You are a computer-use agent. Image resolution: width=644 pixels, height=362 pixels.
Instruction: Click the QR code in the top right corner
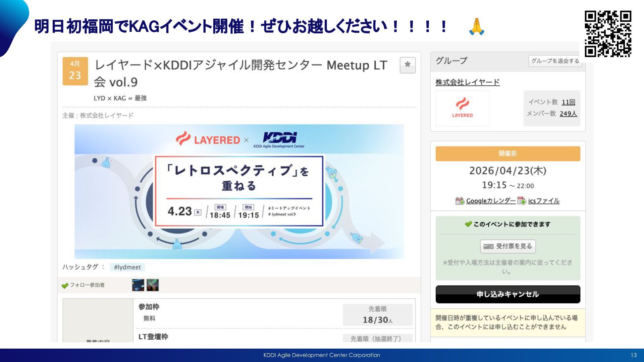point(608,34)
